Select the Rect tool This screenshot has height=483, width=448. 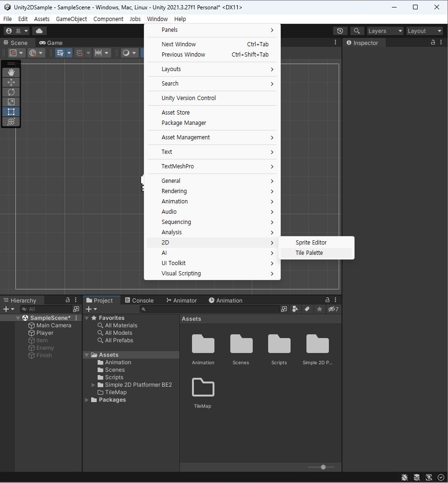11,112
